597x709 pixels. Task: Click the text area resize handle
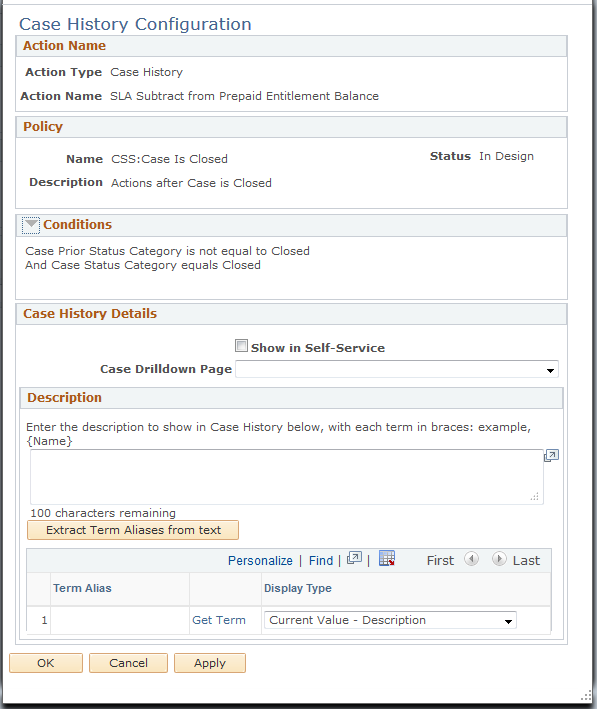pos(535,496)
